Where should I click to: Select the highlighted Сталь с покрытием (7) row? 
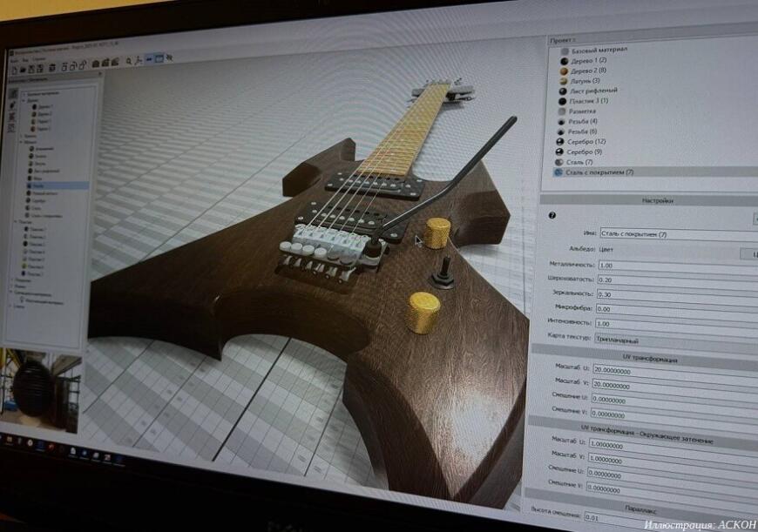[654, 172]
